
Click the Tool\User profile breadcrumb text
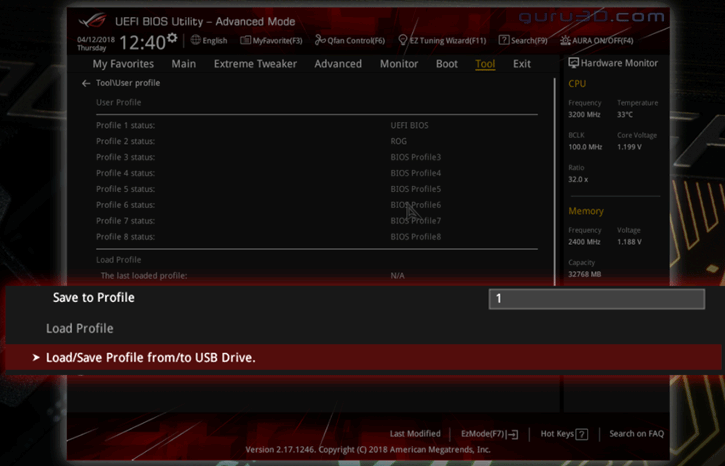(x=128, y=83)
